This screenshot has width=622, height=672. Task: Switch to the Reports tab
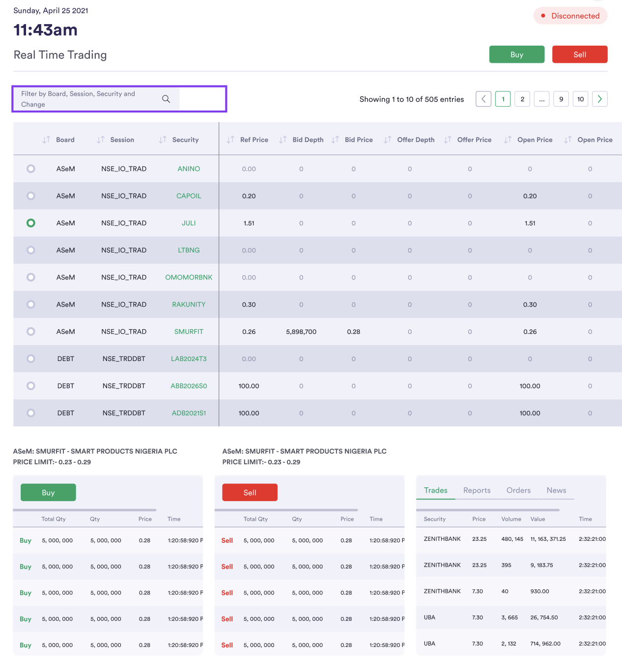[x=477, y=490]
